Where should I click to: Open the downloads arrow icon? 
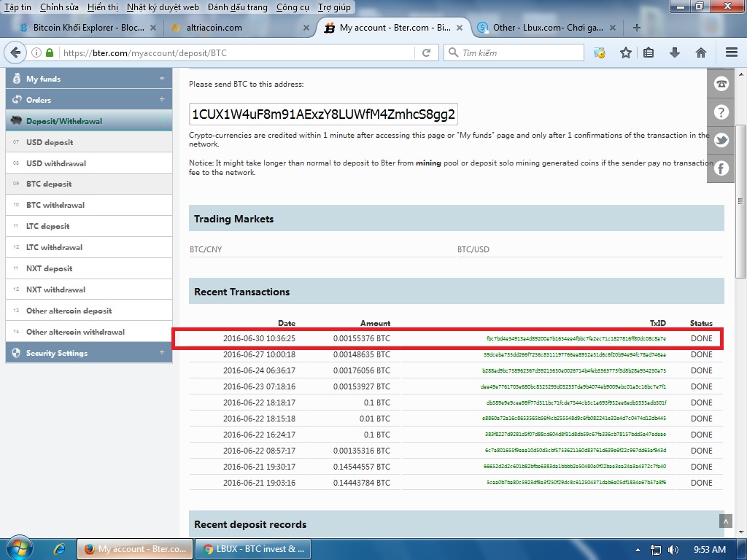[x=674, y=52]
